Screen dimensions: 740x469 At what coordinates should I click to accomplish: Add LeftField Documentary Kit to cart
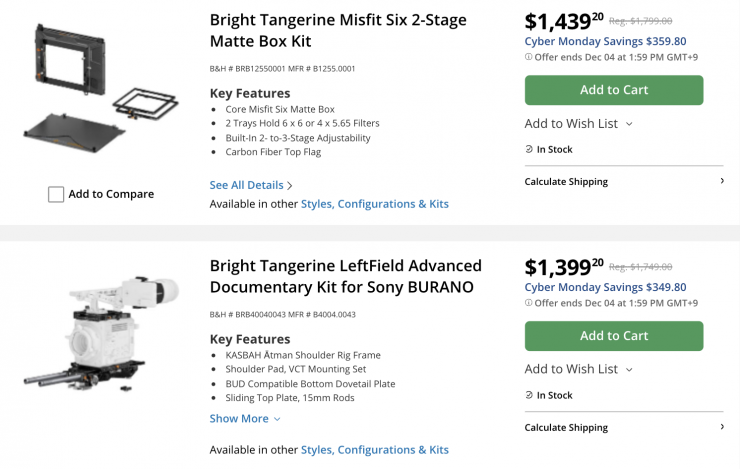[x=614, y=336]
